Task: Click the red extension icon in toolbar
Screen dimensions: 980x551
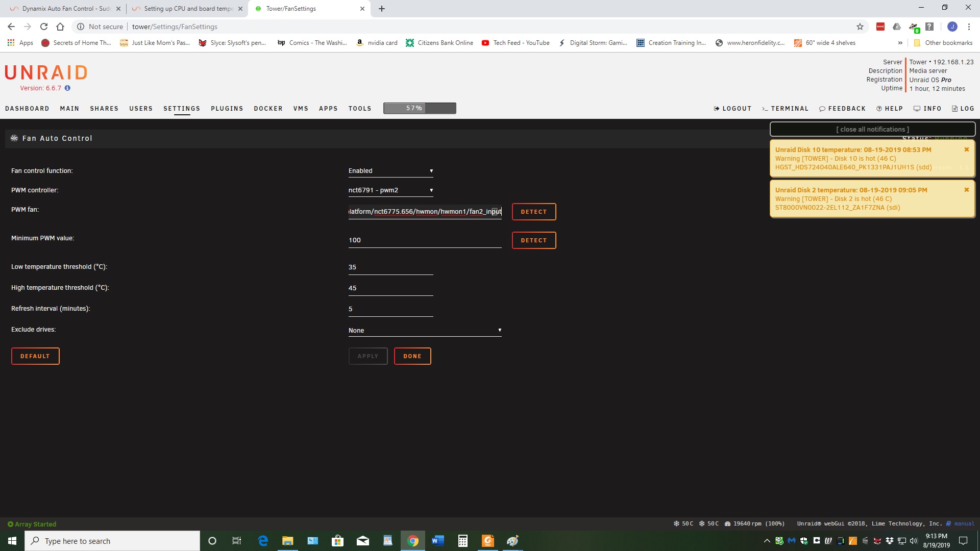Action: tap(880, 27)
